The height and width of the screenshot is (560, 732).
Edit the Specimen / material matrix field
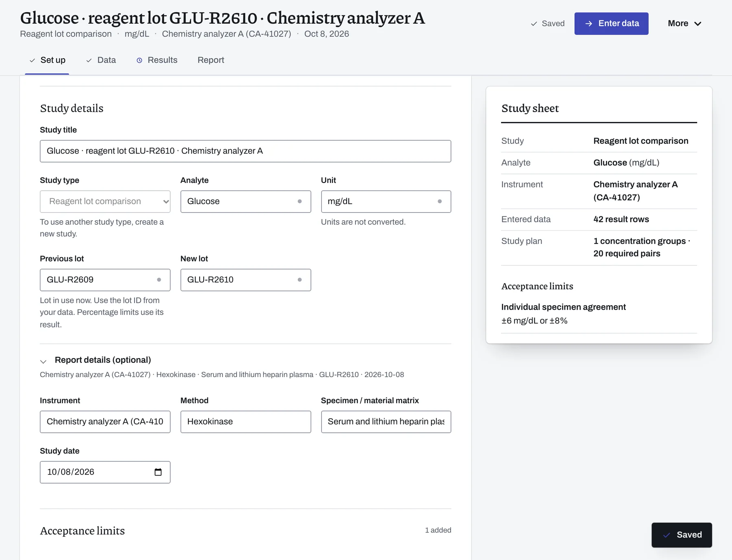pos(386,422)
